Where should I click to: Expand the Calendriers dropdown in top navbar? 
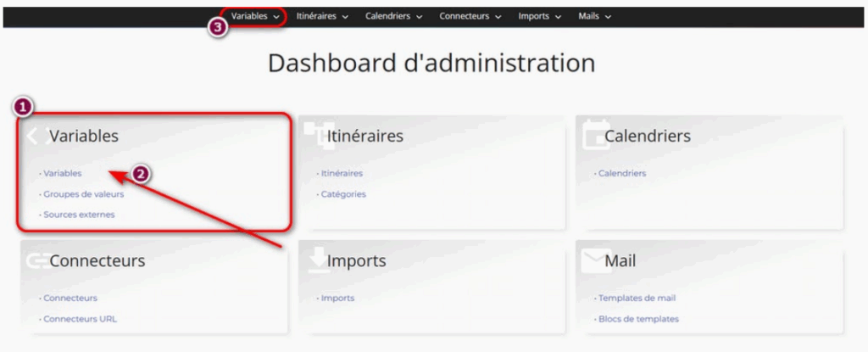[x=393, y=16]
